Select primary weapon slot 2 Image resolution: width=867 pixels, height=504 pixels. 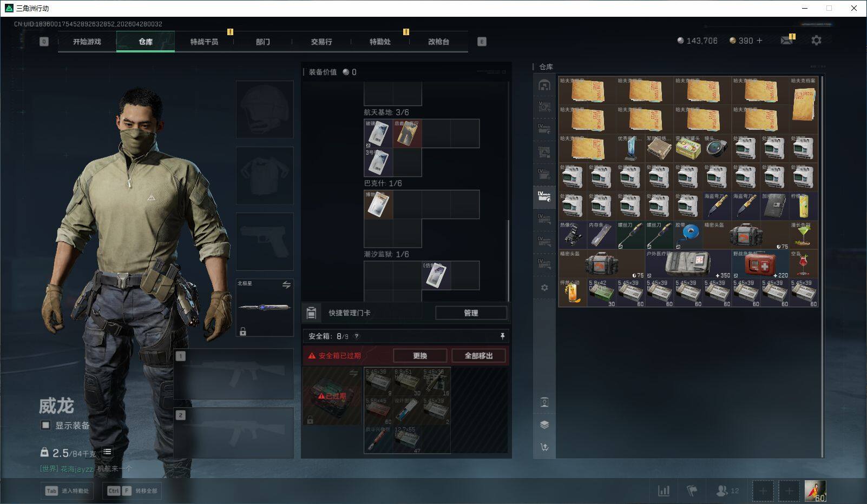[x=234, y=434]
